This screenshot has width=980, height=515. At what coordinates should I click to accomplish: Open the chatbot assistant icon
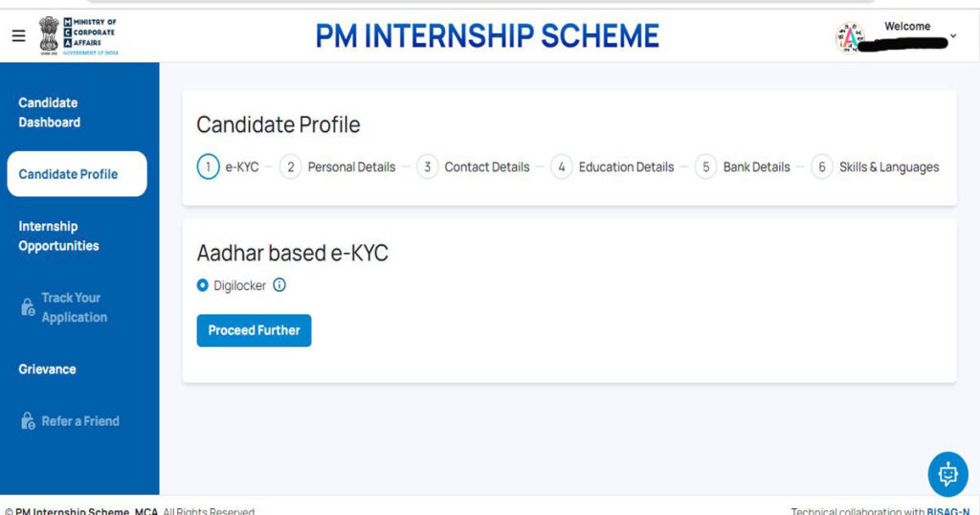[947, 475]
